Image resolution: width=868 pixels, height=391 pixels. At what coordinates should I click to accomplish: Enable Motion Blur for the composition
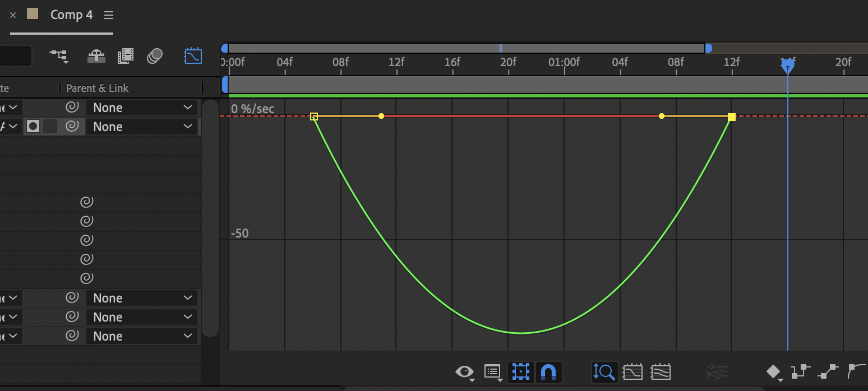[155, 56]
